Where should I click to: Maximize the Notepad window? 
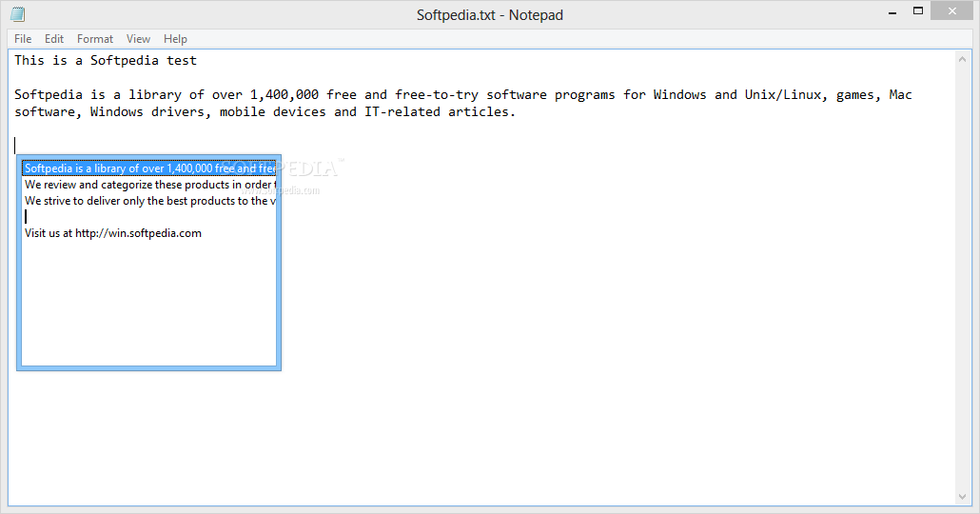pyautogui.click(x=918, y=11)
